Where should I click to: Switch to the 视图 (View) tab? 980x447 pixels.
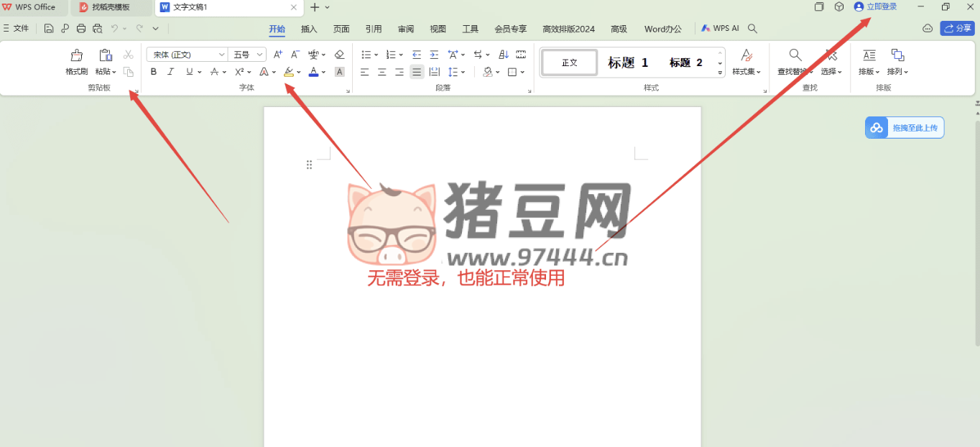tap(438, 29)
